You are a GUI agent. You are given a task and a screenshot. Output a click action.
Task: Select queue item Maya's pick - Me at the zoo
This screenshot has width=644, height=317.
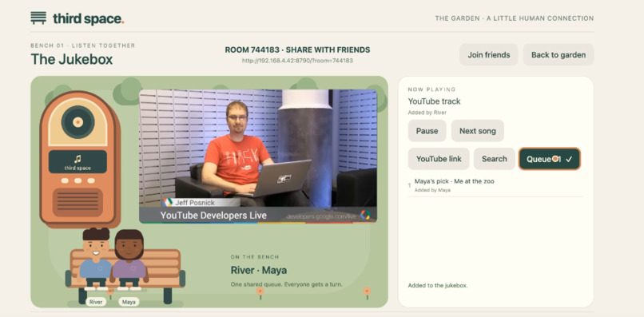(495, 185)
